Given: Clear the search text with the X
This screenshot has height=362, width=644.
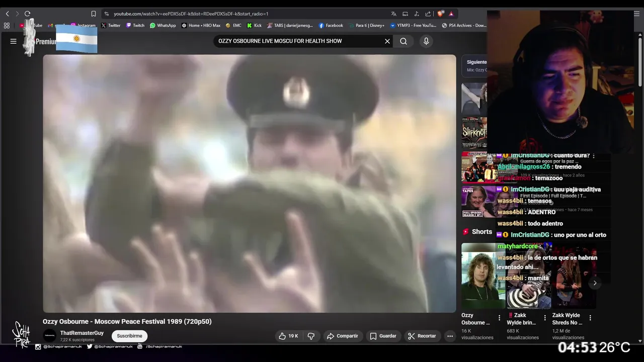Looking at the screenshot, I should click(x=387, y=41).
